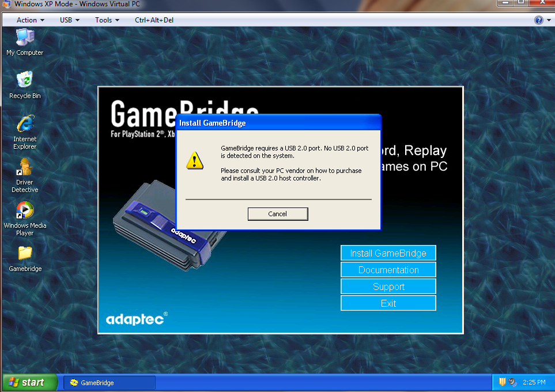
Task: Select the Windows Media Player shortcut
Action: tap(25, 218)
